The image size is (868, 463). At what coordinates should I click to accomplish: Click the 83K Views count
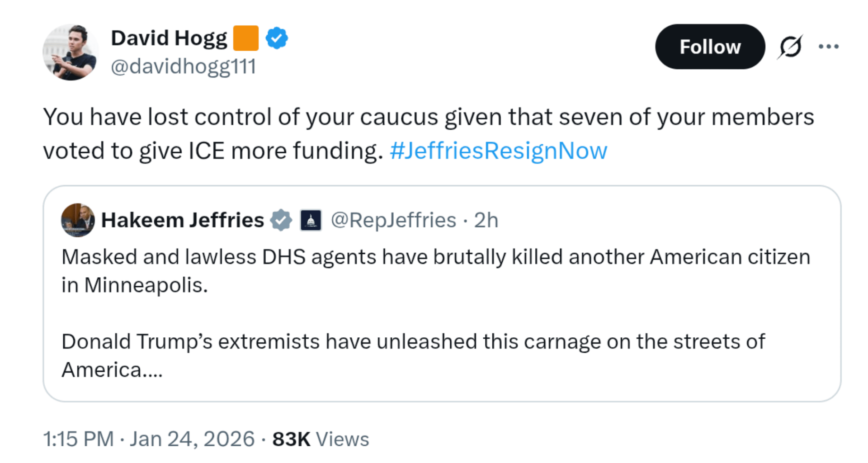321,439
